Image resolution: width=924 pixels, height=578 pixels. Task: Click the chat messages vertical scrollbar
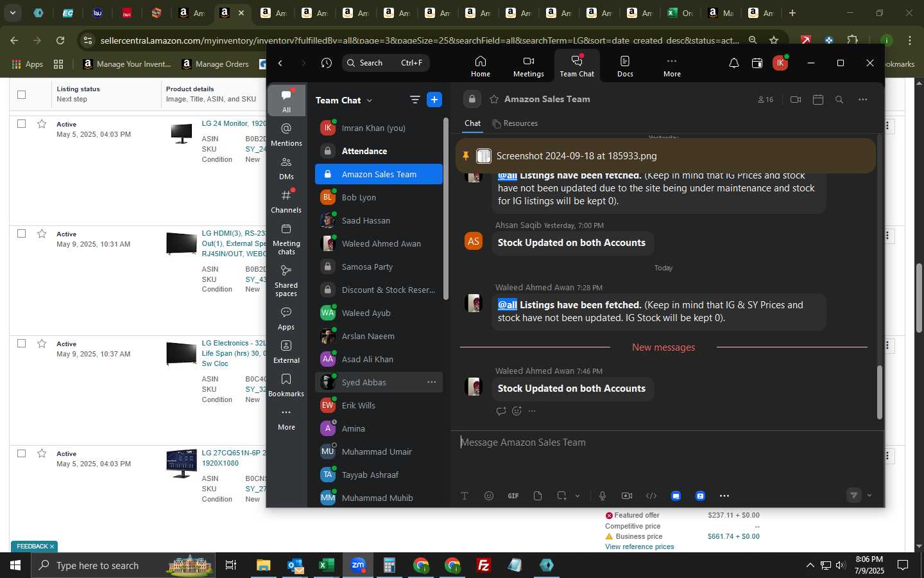[880, 392]
